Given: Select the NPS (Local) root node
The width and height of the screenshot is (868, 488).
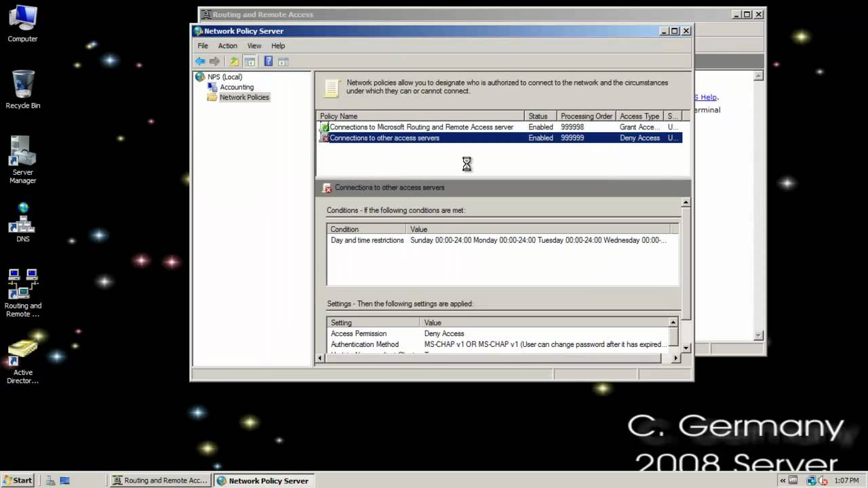Looking at the screenshot, I should (224, 77).
